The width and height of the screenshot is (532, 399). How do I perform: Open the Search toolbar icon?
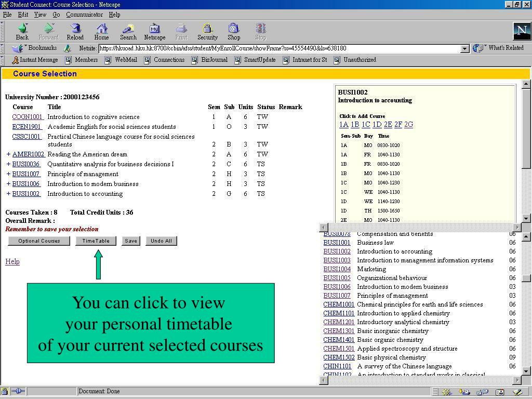[x=128, y=29]
